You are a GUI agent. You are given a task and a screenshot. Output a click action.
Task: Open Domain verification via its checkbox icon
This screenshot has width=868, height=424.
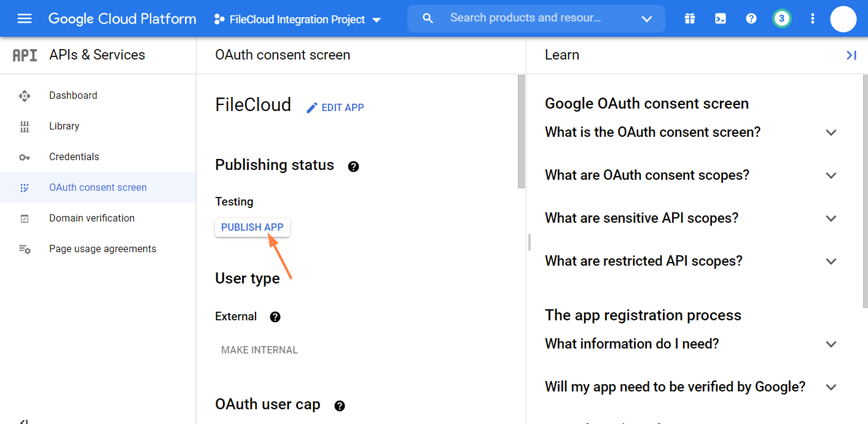point(25,218)
